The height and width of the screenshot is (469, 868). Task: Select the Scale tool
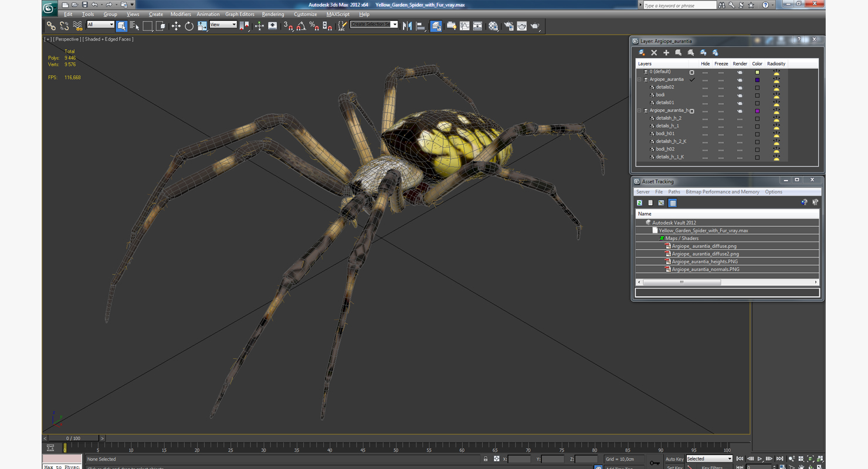click(202, 26)
